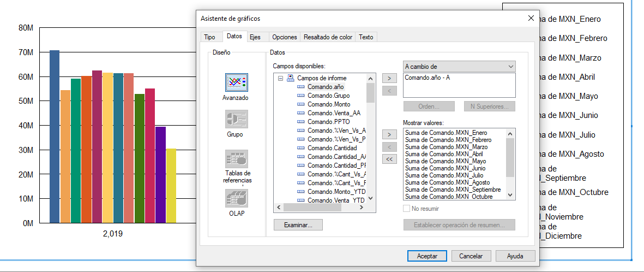The width and height of the screenshot is (644, 272).
Task: Switch to the Texto tab
Action: coord(366,37)
